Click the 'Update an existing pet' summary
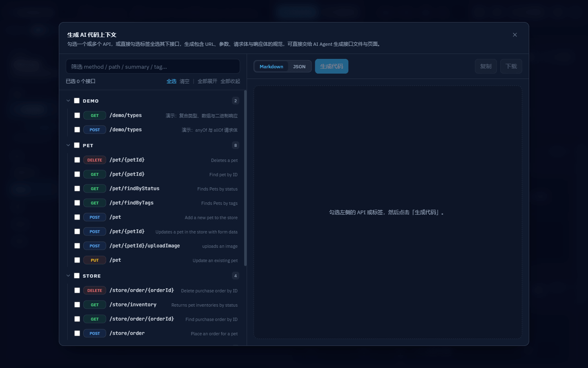 click(x=215, y=260)
